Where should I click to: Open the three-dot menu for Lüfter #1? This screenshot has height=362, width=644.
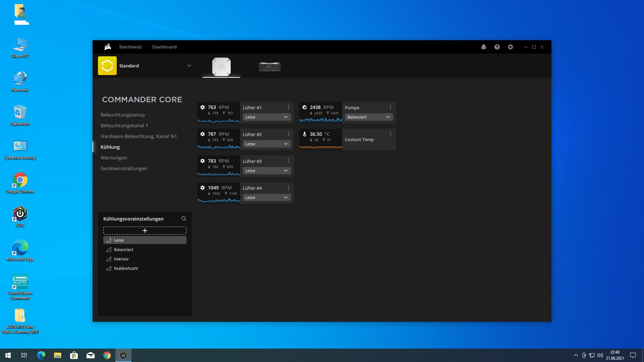point(288,107)
